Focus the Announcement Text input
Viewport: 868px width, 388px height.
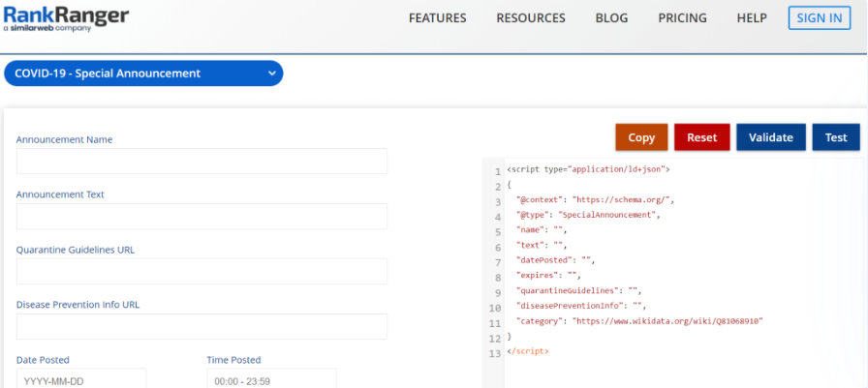point(201,217)
